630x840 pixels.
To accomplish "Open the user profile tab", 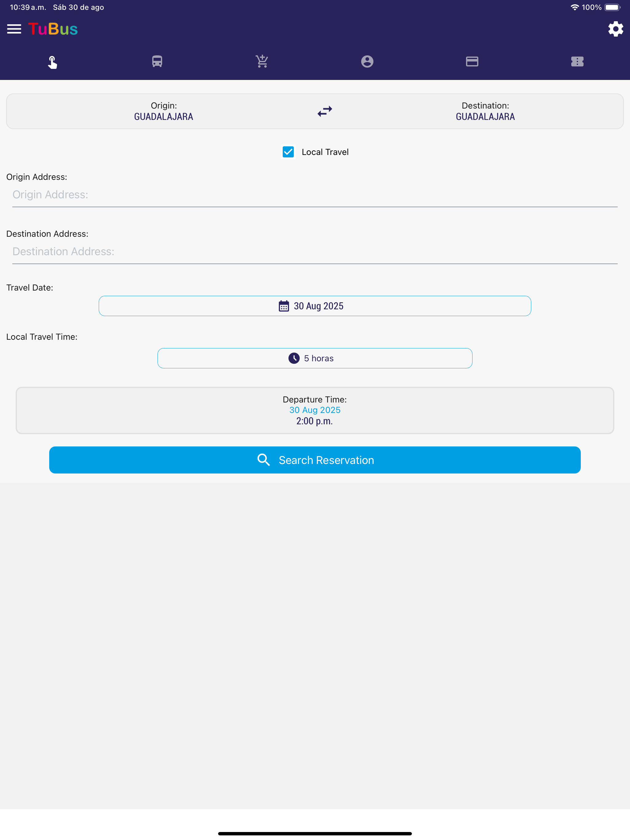I will 367,61.
